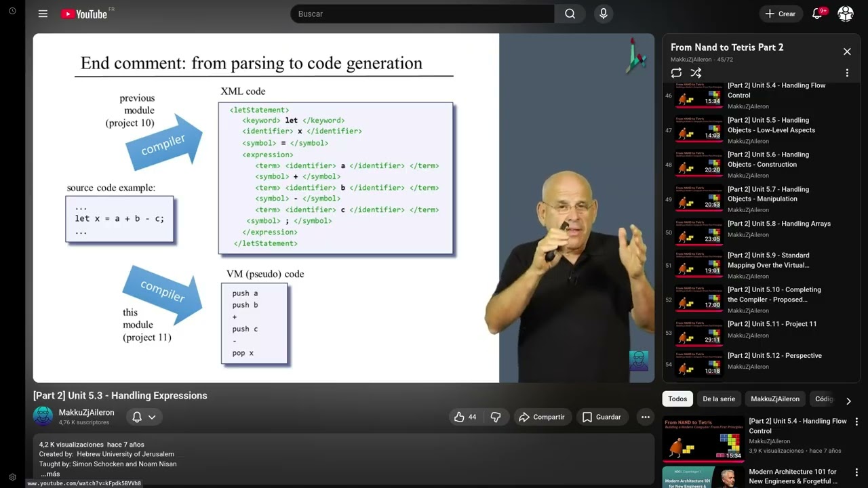Open the From Nand to Tetris Part 2 playlist title
Viewport: 868px width, 488px height.
(x=727, y=47)
